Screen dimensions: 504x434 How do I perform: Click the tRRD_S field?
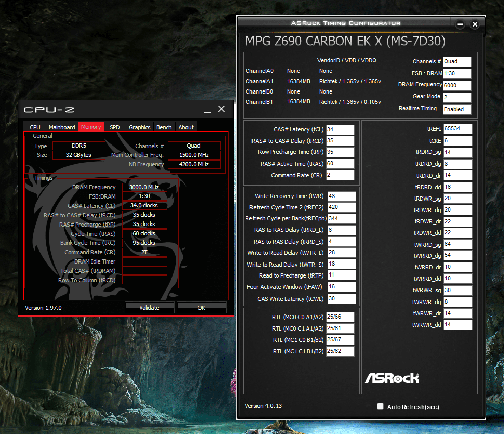(342, 242)
